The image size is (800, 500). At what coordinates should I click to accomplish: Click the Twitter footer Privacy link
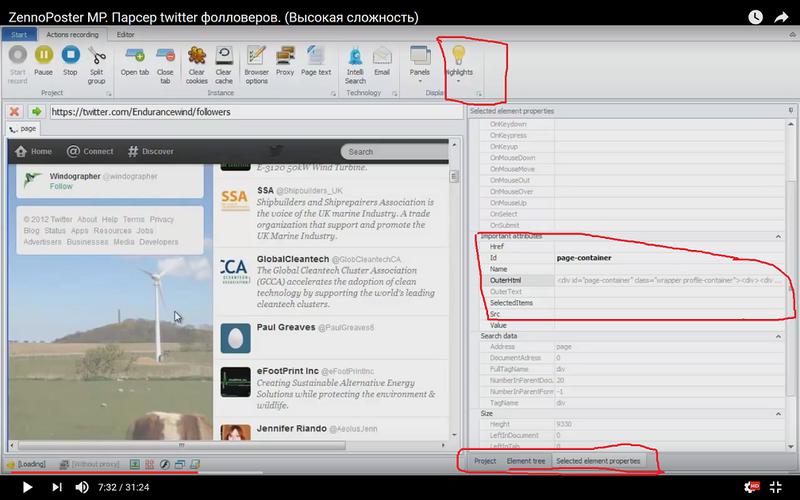[162, 219]
